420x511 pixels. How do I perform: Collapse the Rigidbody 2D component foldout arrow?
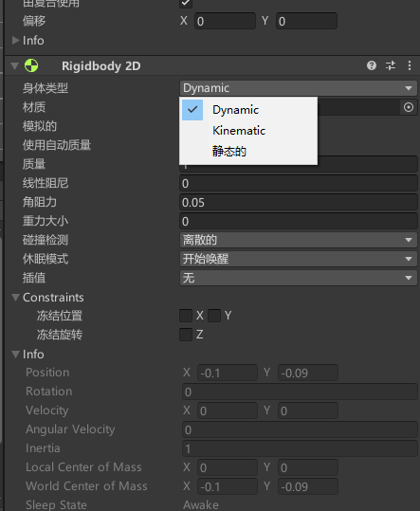pyautogui.click(x=14, y=65)
